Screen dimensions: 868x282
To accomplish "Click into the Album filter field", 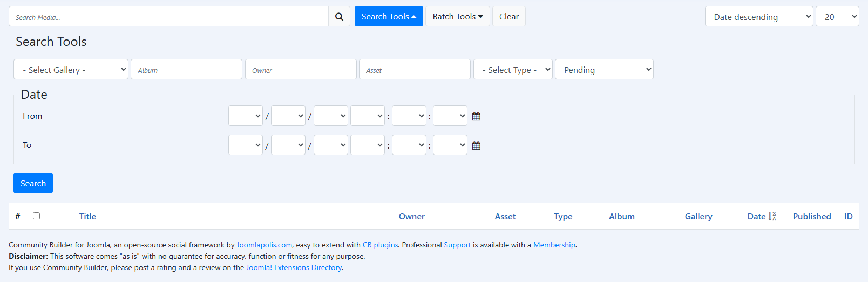I will point(186,70).
